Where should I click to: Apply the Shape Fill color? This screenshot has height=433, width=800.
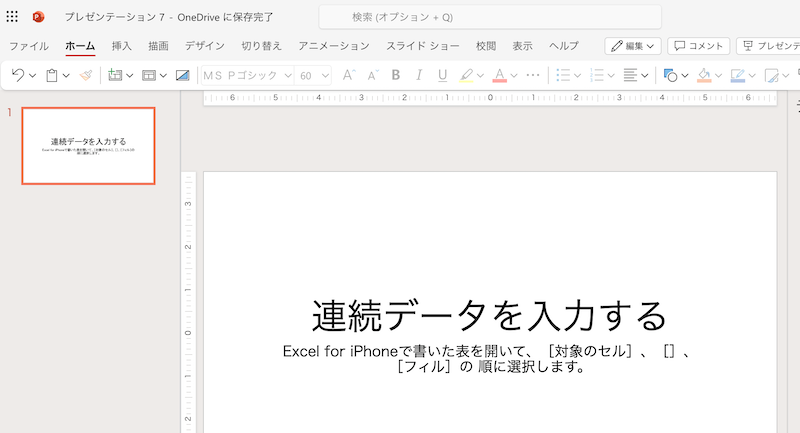click(704, 75)
